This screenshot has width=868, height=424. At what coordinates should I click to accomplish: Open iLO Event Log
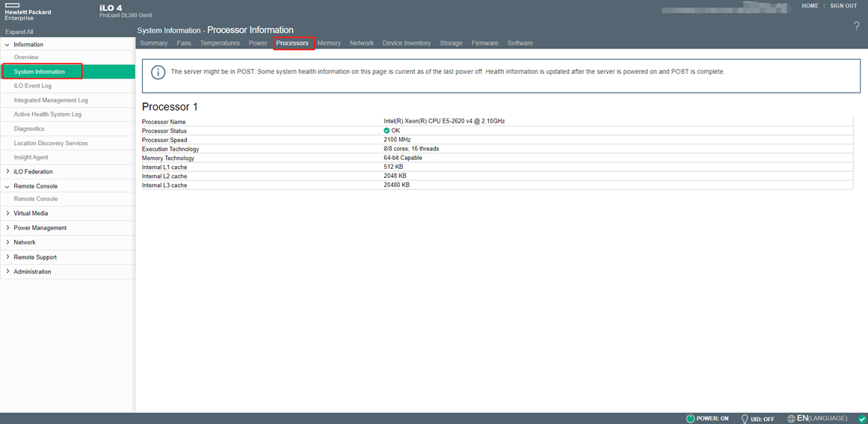(33, 86)
